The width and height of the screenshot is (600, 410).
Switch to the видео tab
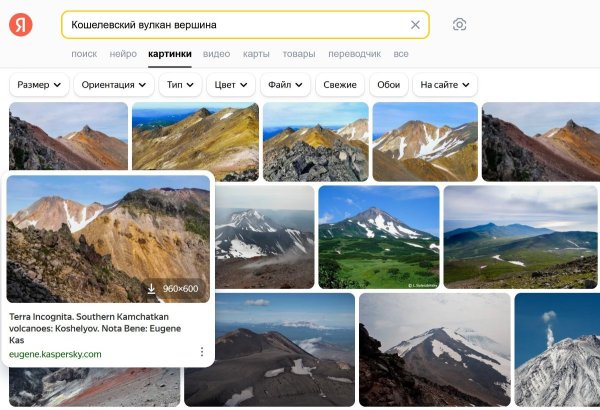pos(216,54)
